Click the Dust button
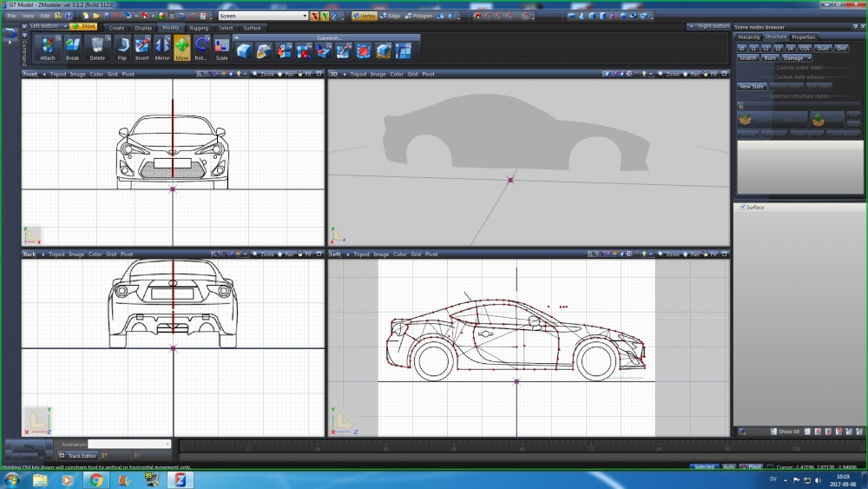This screenshot has width=868, height=489. point(823,48)
